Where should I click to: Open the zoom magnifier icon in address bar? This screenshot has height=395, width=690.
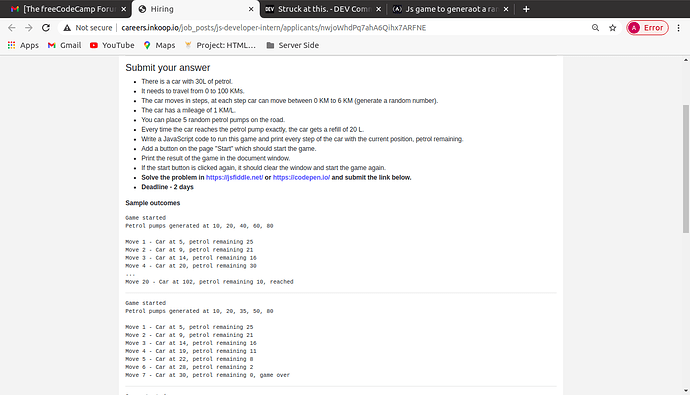pyautogui.click(x=595, y=28)
